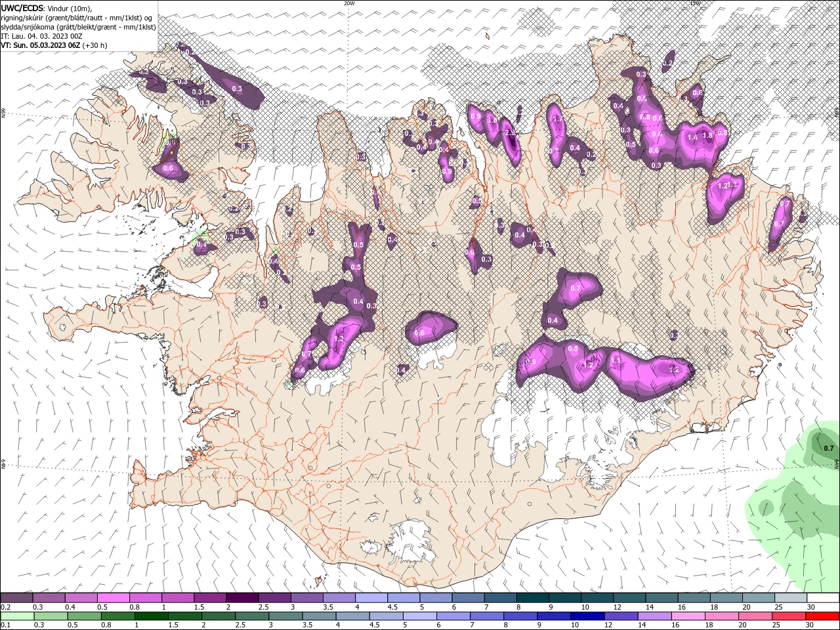Pick the green-row swatch starting at 25
The image size is (840, 630).
(789, 616)
